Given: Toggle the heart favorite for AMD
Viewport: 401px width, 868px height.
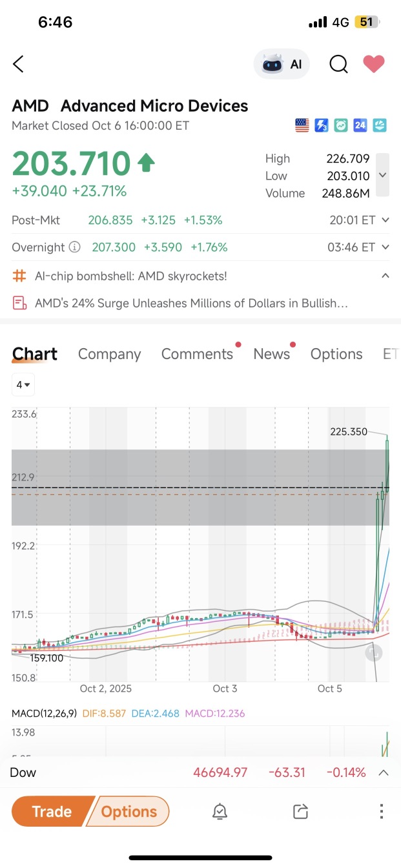Looking at the screenshot, I should (373, 64).
